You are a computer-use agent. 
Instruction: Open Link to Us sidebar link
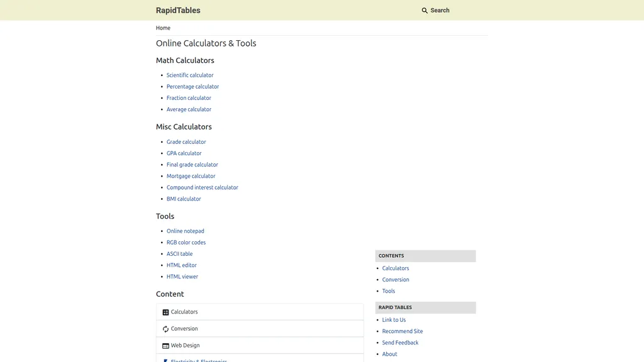pos(394,320)
